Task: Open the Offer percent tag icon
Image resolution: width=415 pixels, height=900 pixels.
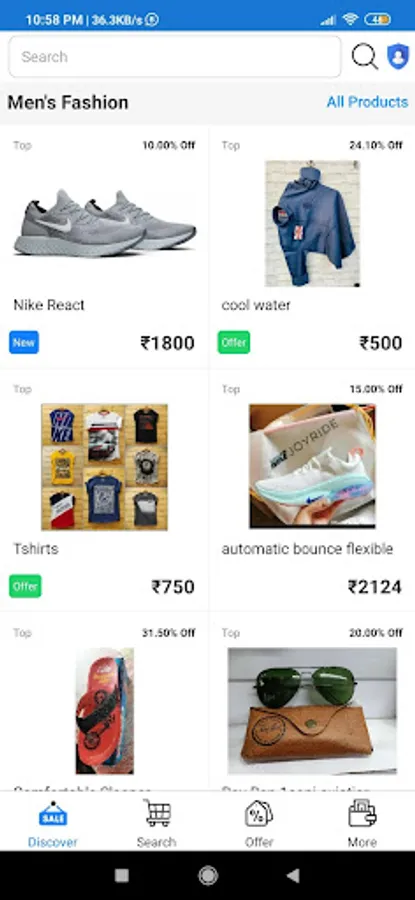Action: pyautogui.click(x=259, y=814)
